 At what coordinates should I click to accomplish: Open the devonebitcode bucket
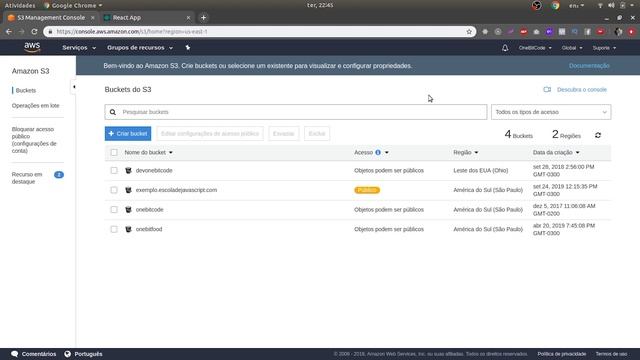154,170
